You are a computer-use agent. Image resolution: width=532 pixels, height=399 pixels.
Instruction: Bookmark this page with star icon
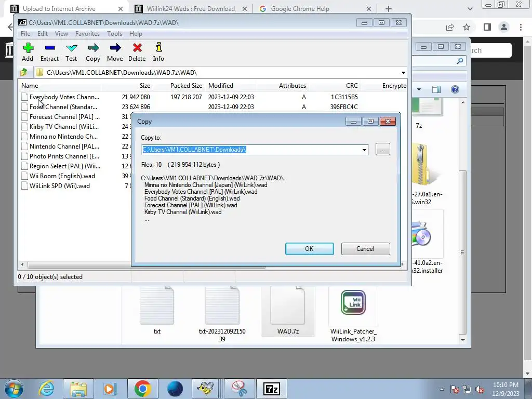tap(467, 27)
